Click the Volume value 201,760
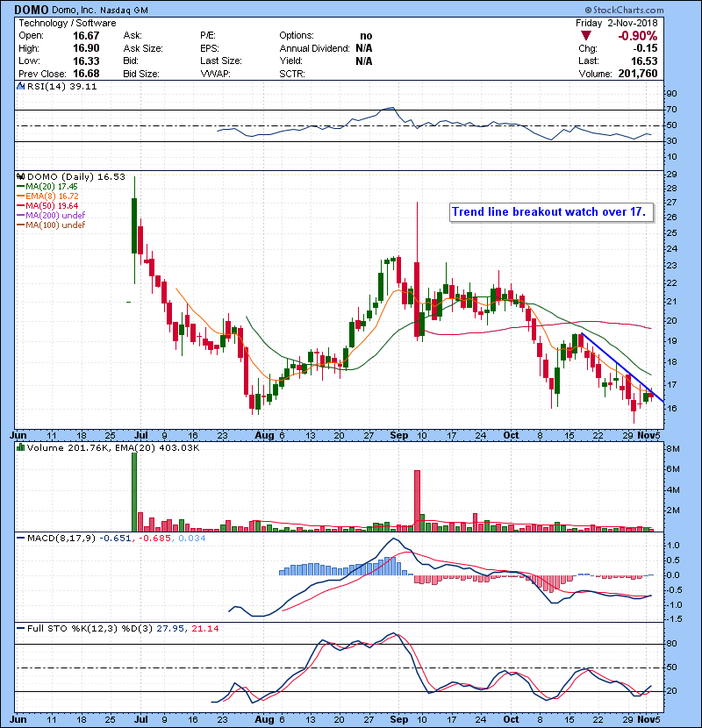 637,74
